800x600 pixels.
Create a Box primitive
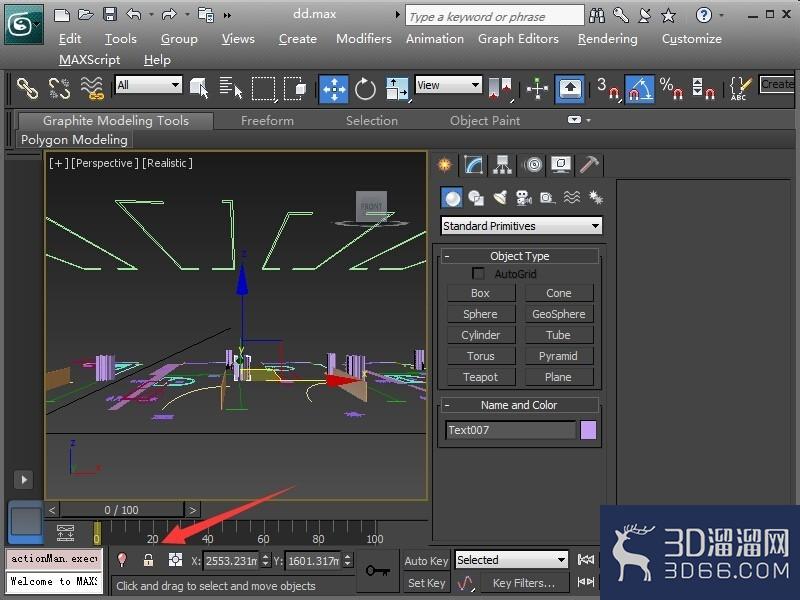[481, 293]
